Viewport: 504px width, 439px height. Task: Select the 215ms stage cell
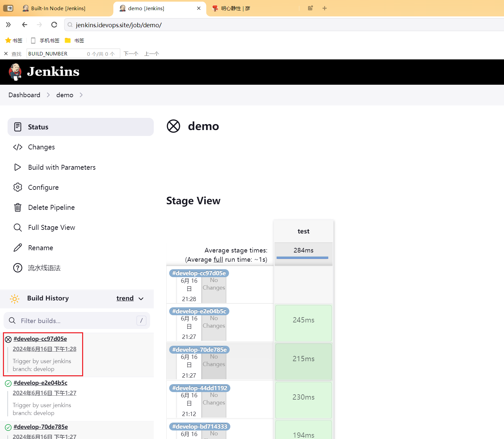[x=304, y=362]
